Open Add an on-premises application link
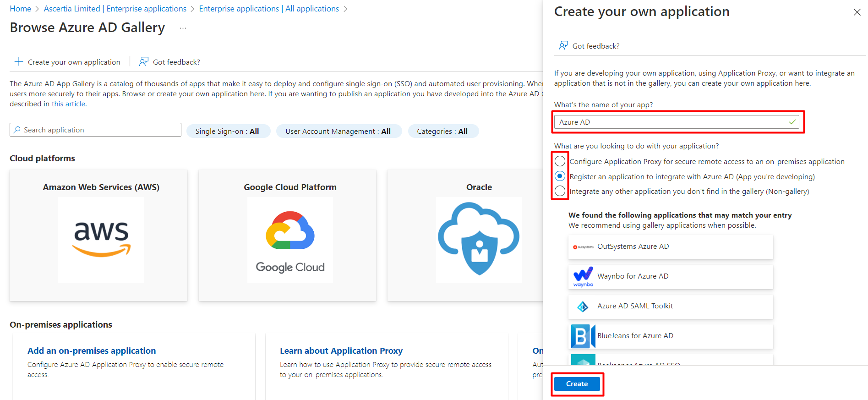 click(92, 351)
